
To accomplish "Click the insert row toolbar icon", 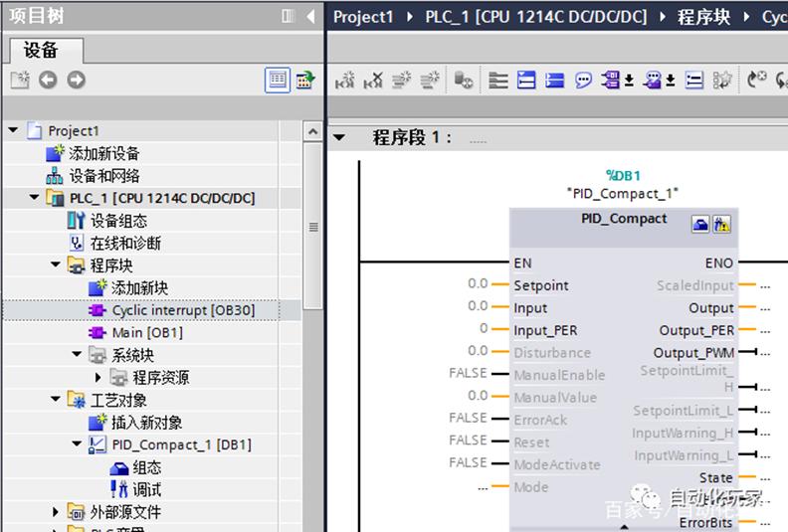I will [x=402, y=80].
